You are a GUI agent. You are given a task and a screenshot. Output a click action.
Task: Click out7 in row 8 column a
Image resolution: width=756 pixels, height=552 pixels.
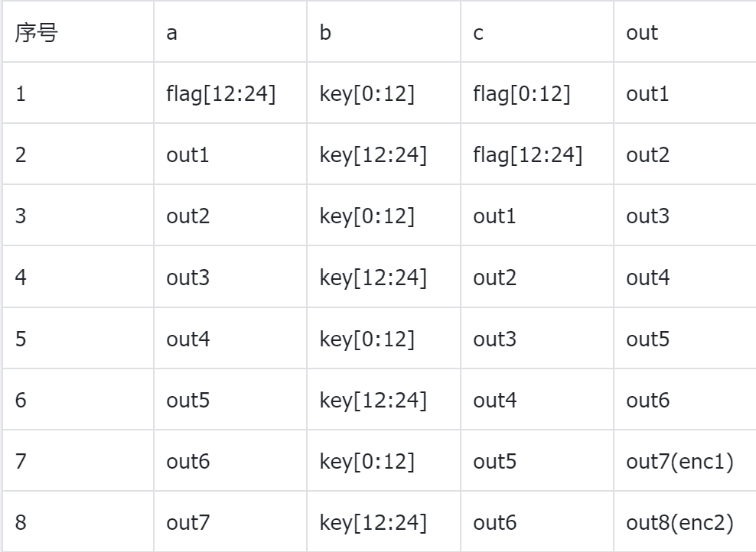point(187,523)
